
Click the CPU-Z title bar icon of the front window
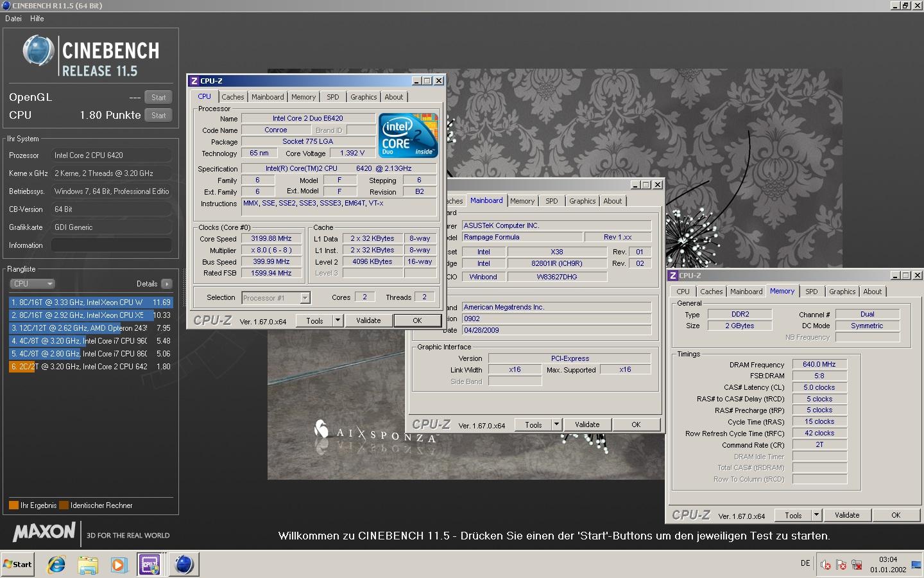click(x=194, y=81)
